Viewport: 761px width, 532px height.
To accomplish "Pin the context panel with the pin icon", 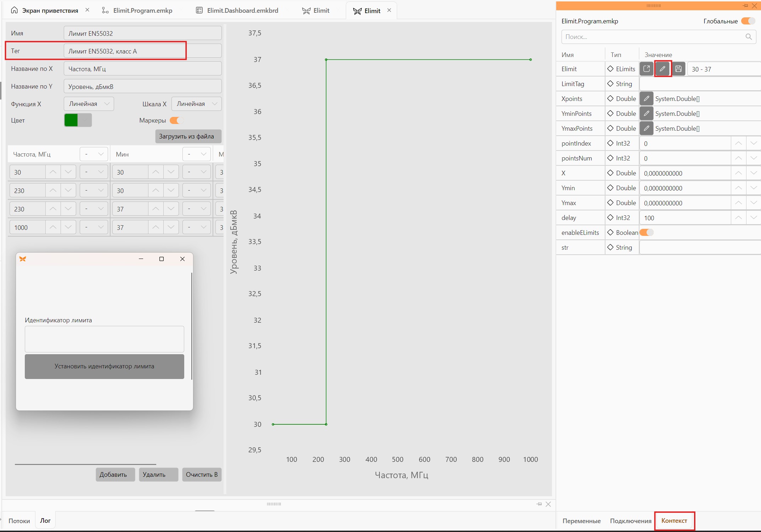I will point(745,6).
